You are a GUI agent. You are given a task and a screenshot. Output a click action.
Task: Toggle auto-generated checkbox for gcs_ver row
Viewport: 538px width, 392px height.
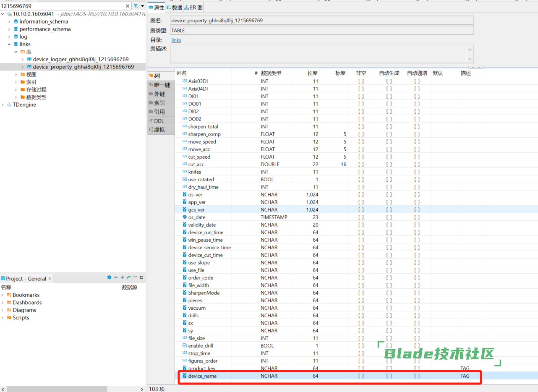coord(389,210)
